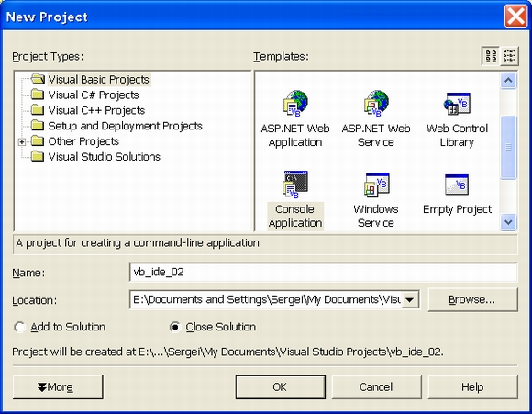
Task: Switch templates to small icons list view
Action: click(x=509, y=56)
